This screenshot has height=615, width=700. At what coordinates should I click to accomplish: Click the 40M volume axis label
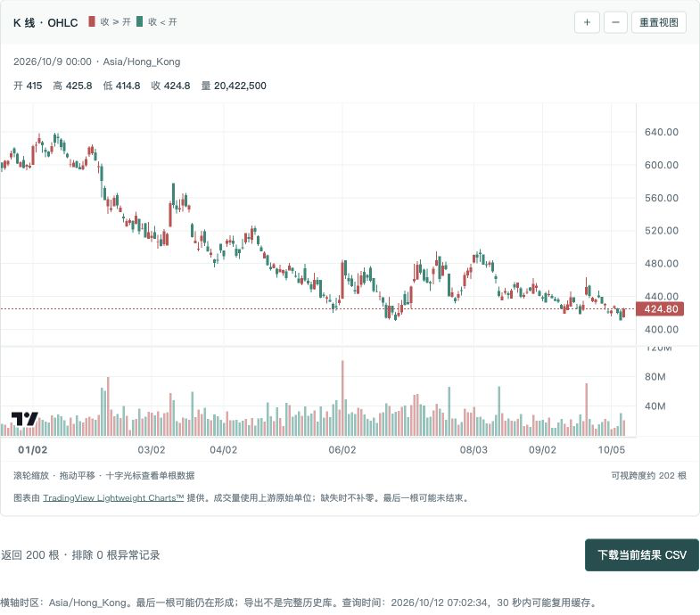click(x=655, y=406)
